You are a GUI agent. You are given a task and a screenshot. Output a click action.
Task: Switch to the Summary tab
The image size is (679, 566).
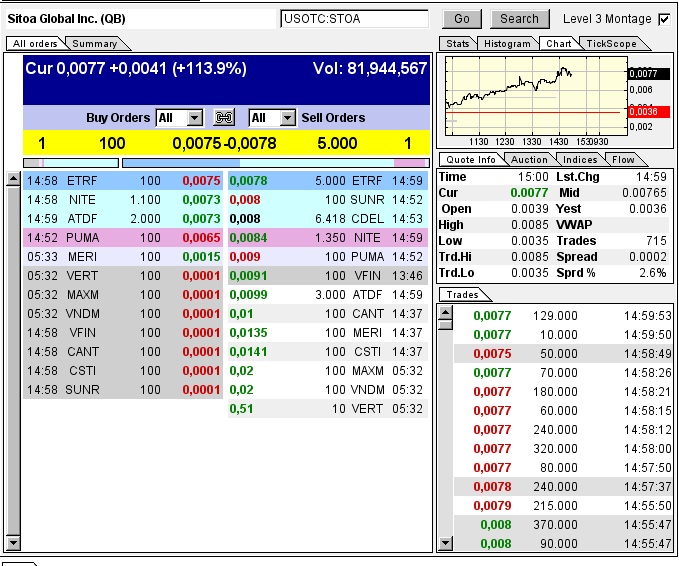tap(95, 44)
